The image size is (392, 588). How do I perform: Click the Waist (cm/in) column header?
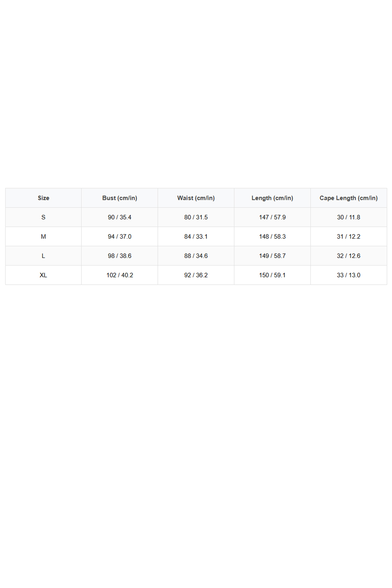196,198
